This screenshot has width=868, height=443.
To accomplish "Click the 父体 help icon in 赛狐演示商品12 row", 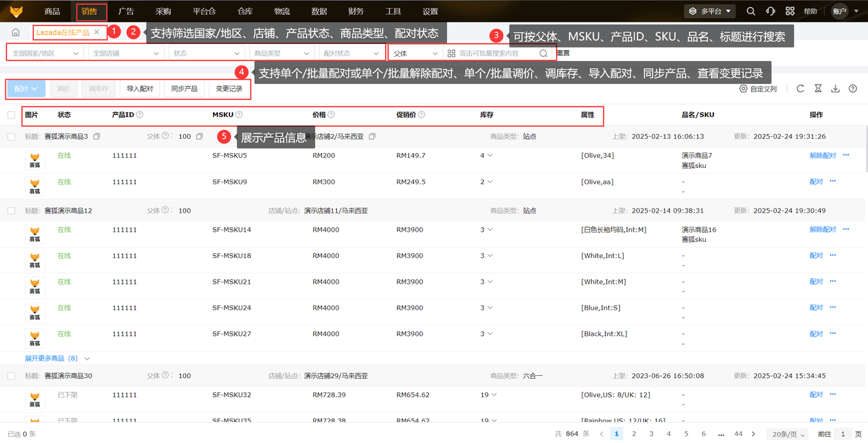I will tap(165, 211).
